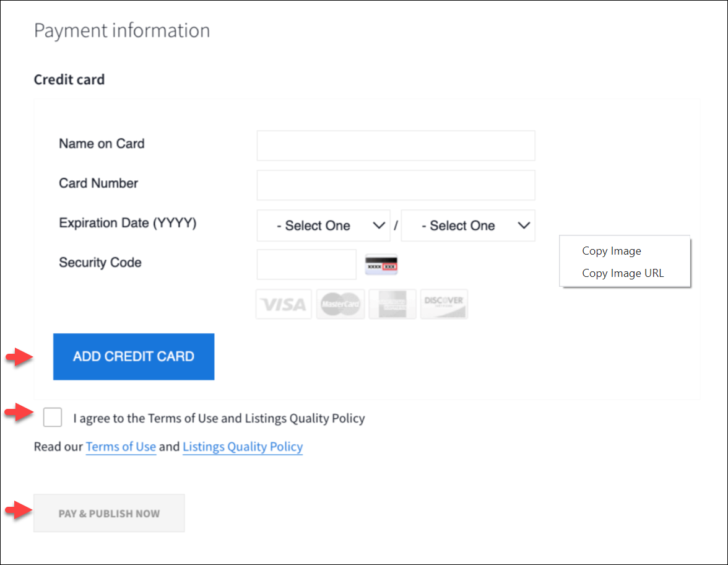The image size is (728, 565).
Task: Open the Terms of Use link
Action: (121, 447)
